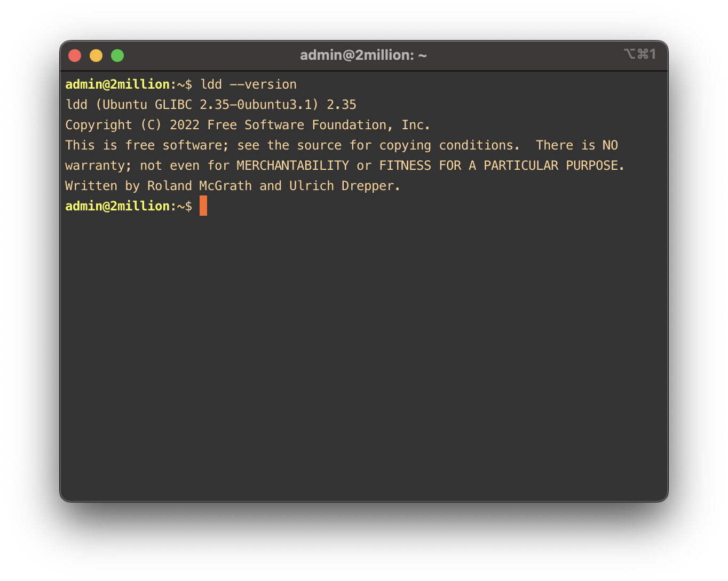The width and height of the screenshot is (728, 581).
Task: Click the window title admin@2million: ~
Action: tap(363, 56)
